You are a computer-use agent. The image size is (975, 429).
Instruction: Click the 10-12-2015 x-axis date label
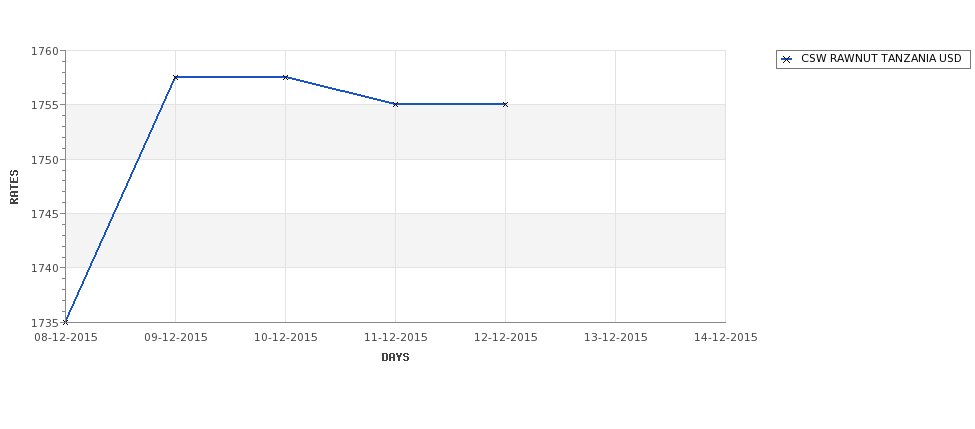click(x=285, y=337)
